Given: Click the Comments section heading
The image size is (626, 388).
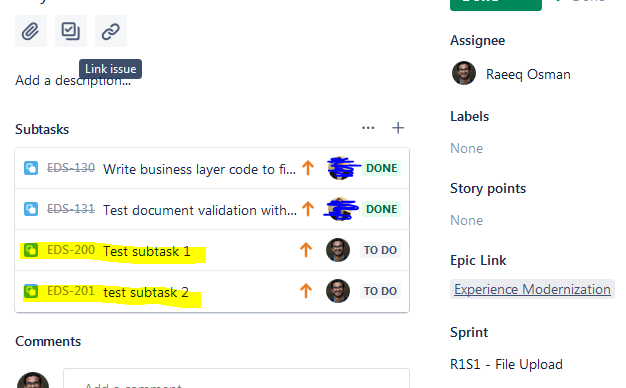Looking at the screenshot, I should [x=48, y=341].
